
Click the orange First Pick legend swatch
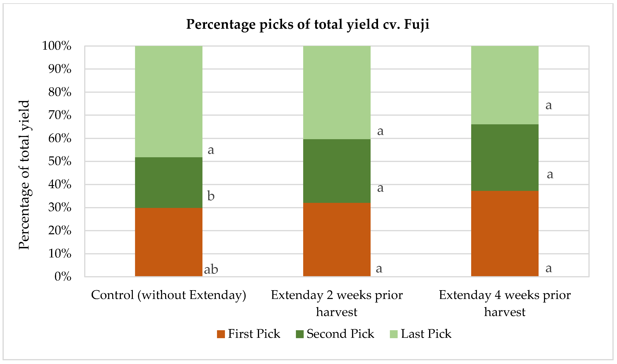221,334
